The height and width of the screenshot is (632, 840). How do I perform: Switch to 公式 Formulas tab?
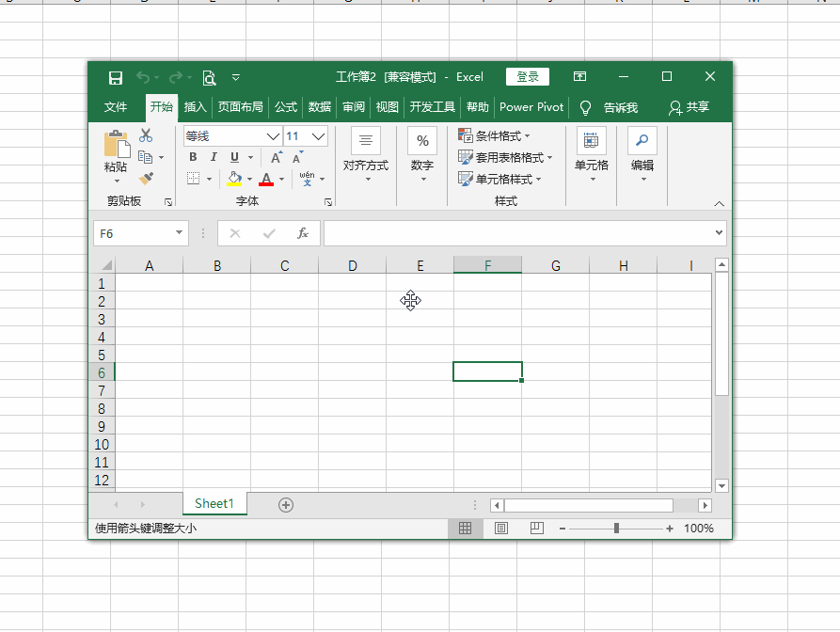coord(286,107)
